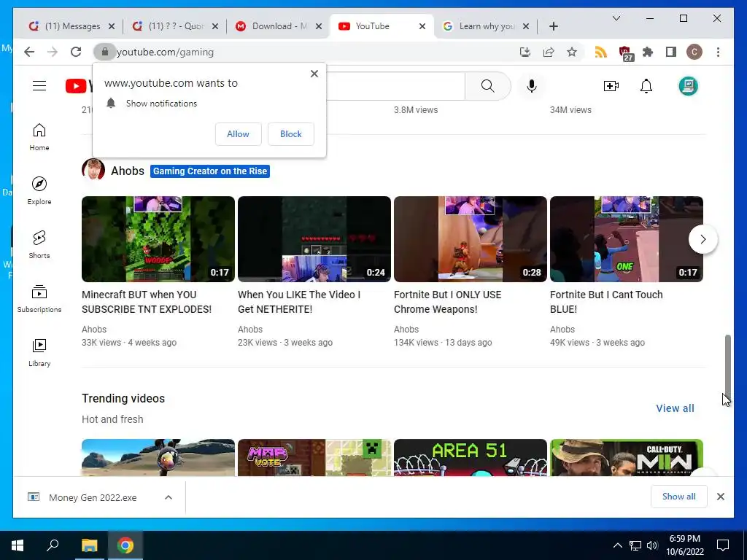Open File Explorer from taskbar

pos(89,545)
